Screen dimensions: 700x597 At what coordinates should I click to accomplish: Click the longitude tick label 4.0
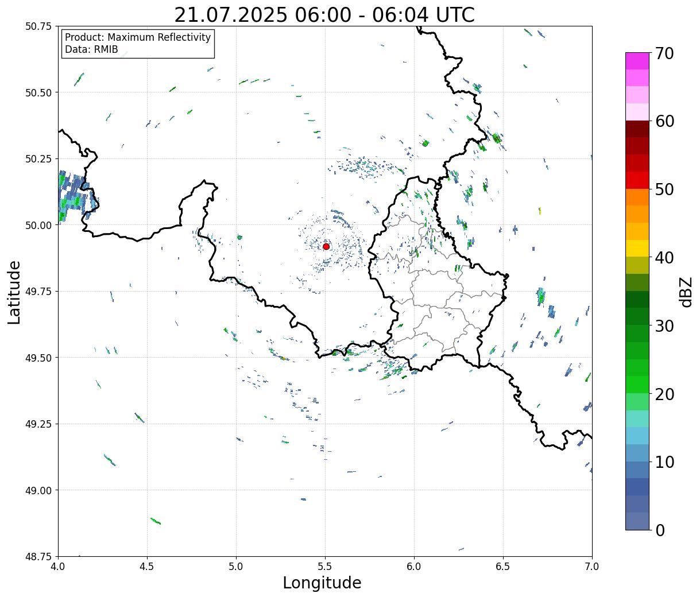(x=58, y=567)
